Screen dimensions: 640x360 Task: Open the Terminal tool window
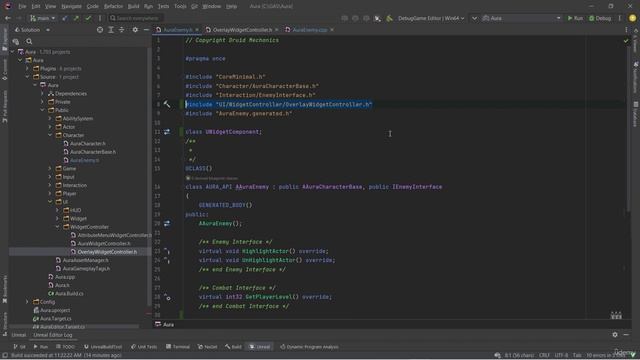pos(178,347)
